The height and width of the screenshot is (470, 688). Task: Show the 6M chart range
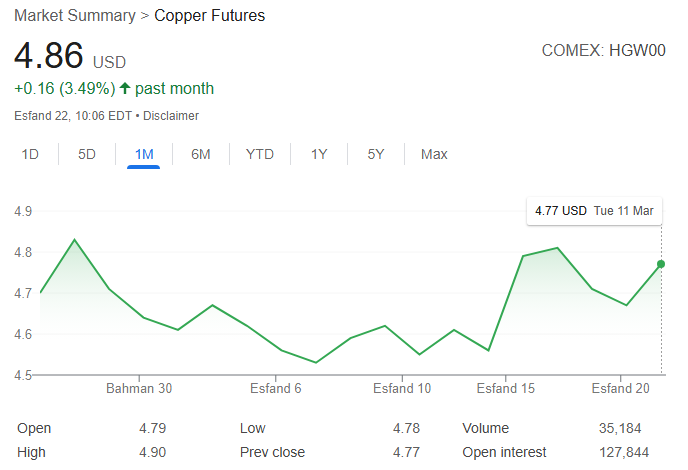(x=201, y=154)
